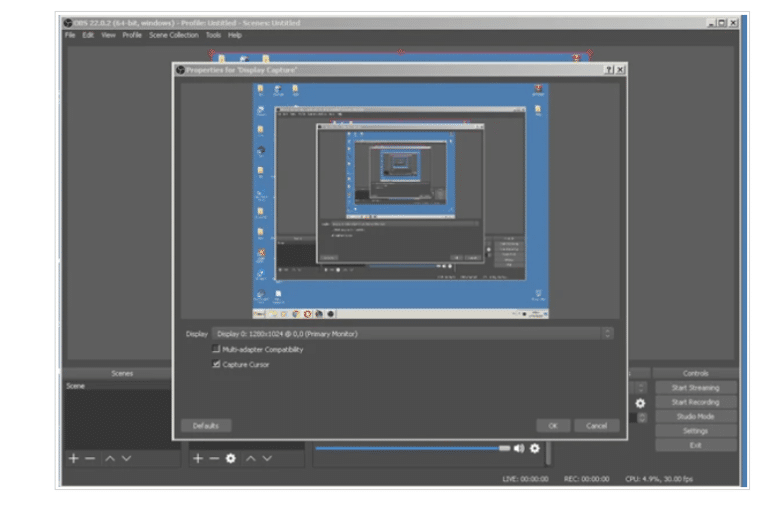Viewport: 768px width, 505px height.
Task: Click Start Streaming in Controls
Action: [696, 387]
